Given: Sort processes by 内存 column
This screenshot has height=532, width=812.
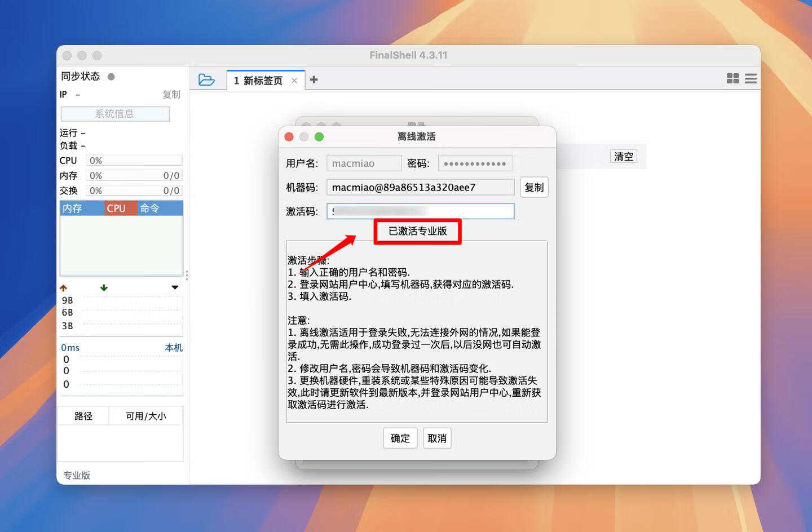Looking at the screenshot, I should click(x=82, y=209).
